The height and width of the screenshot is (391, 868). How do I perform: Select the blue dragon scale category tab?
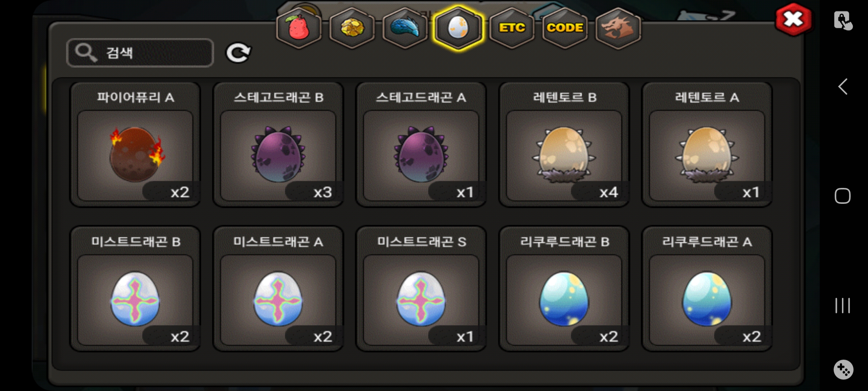point(405,28)
